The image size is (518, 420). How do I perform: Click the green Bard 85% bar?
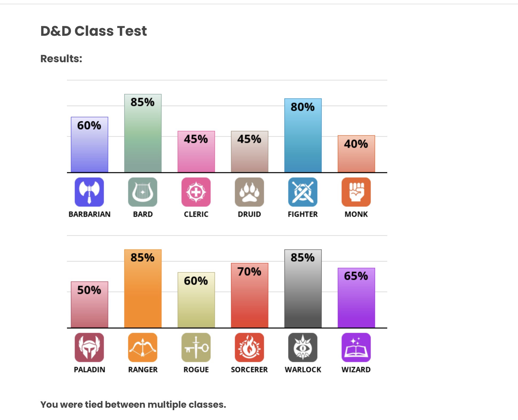143,139
